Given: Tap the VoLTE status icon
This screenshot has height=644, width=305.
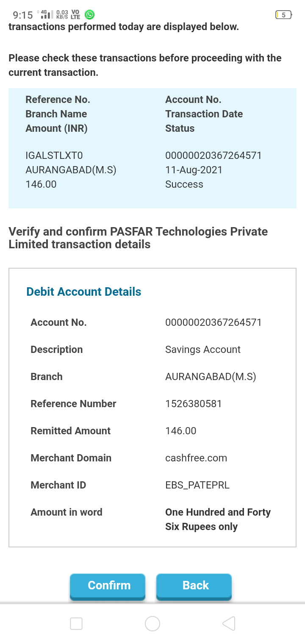Looking at the screenshot, I should click(76, 15).
